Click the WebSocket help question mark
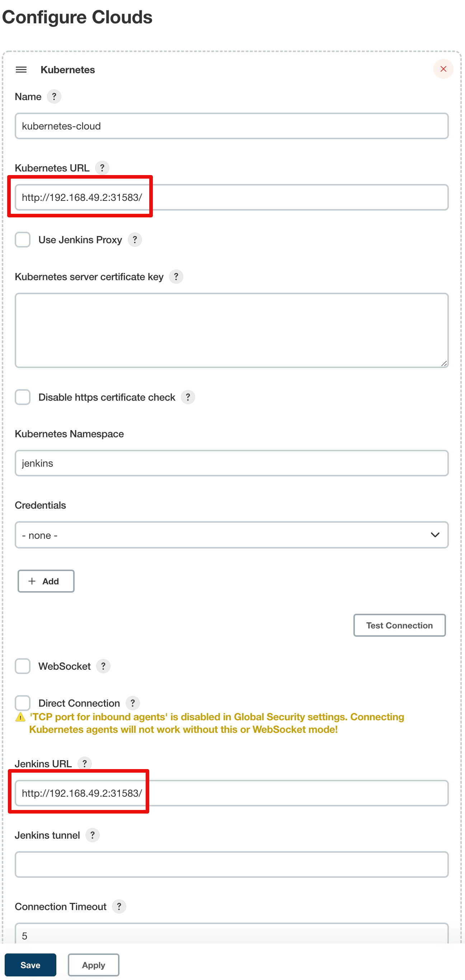The image size is (465, 980). pyautogui.click(x=103, y=666)
